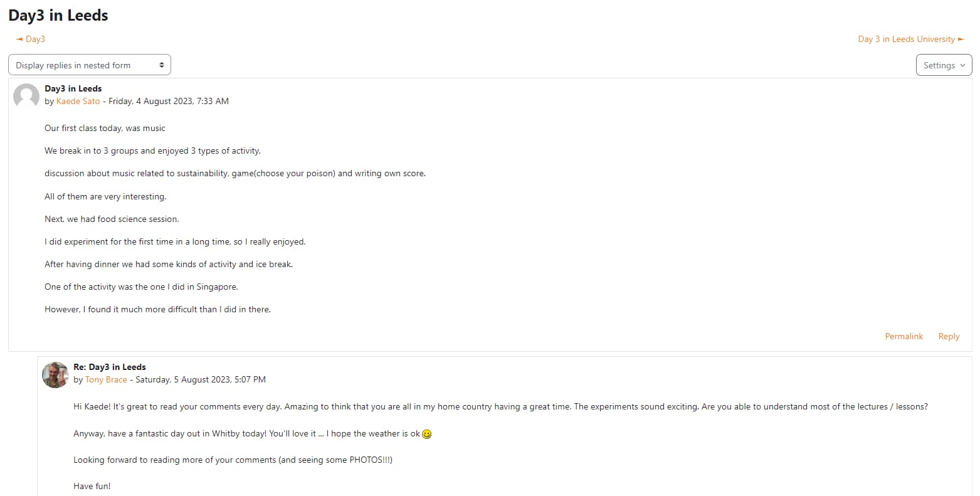Image resolution: width=980 pixels, height=496 pixels.
Task: Go to next discussion 'Day 3 in Leeds University'
Action: pyautogui.click(x=906, y=39)
